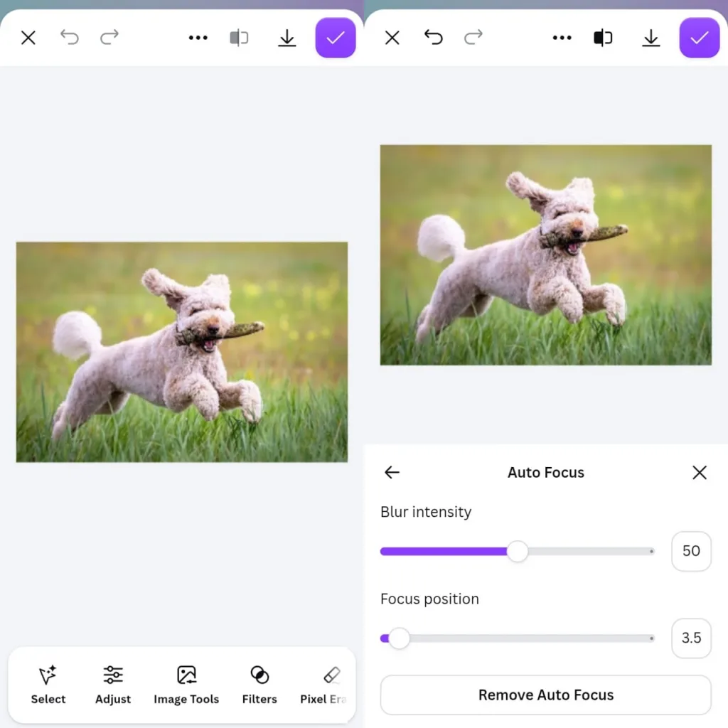728x728 pixels.
Task: Open the Adjust settings
Action: pyautogui.click(x=113, y=685)
